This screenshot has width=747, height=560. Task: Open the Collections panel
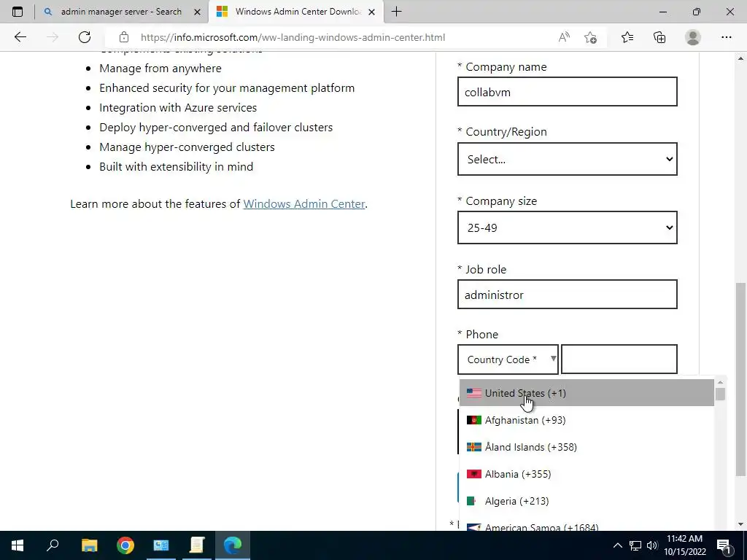[x=659, y=37]
